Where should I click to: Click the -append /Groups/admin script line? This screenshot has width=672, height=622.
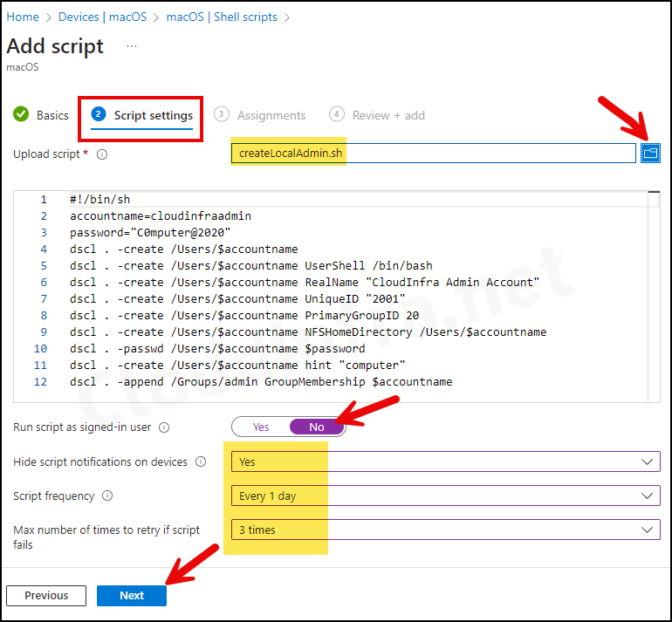coord(261,382)
